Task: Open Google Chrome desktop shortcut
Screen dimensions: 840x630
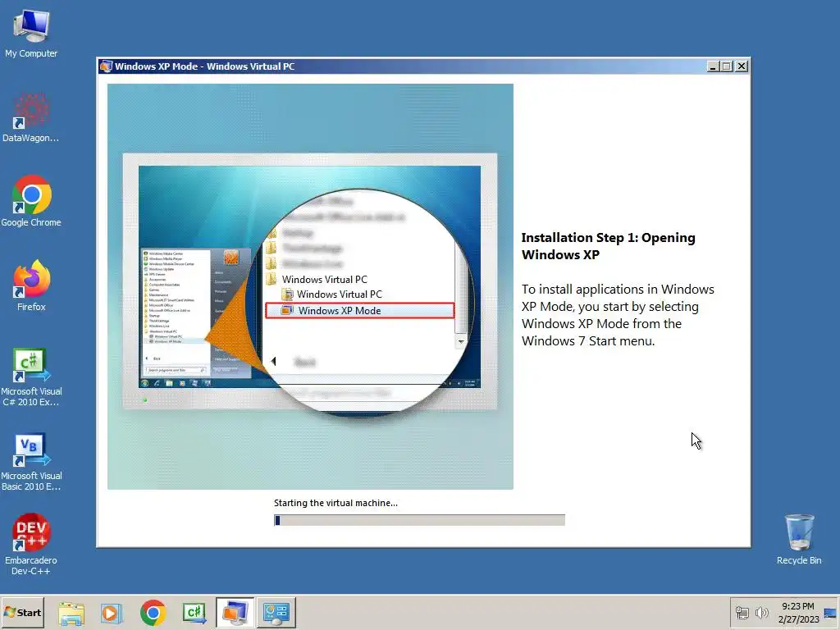Action: pyautogui.click(x=31, y=202)
